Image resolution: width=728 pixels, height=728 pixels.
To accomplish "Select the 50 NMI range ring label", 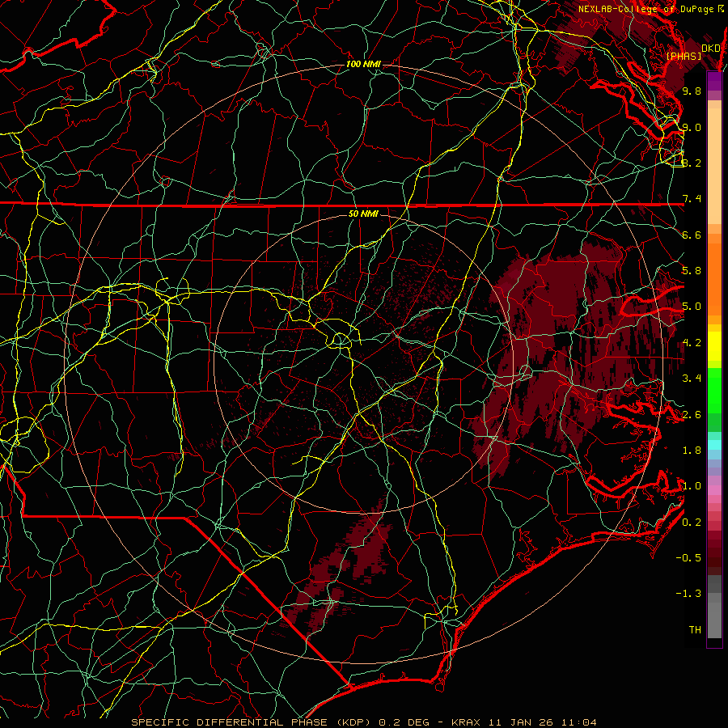I will coord(363,214).
